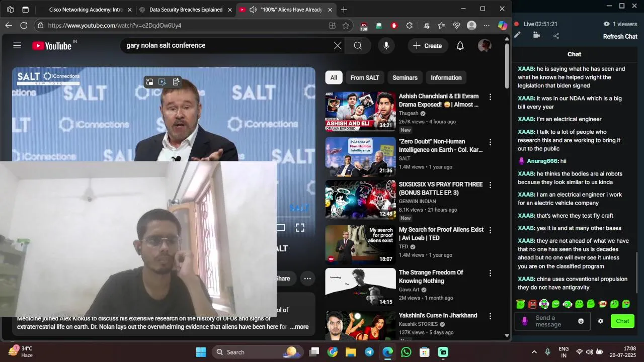Open options menu for Strange Freedom video
The height and width of the screenshot is (362, 644).
(490, 274)
